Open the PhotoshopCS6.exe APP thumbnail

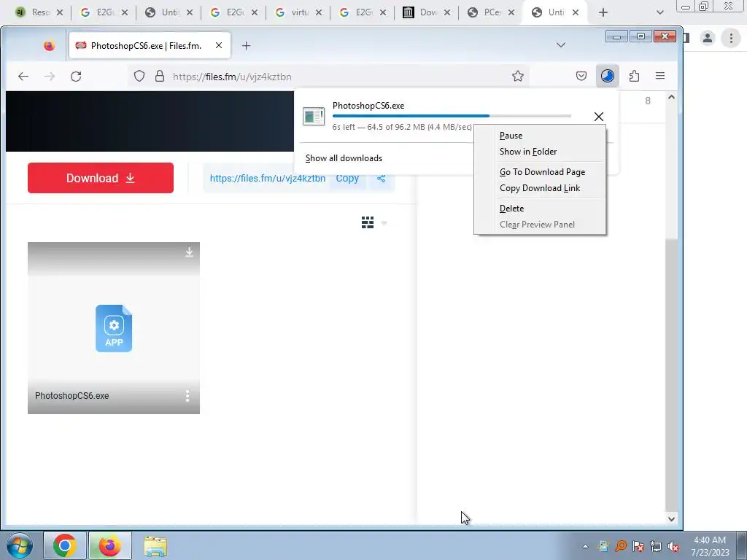pos(114,329)
